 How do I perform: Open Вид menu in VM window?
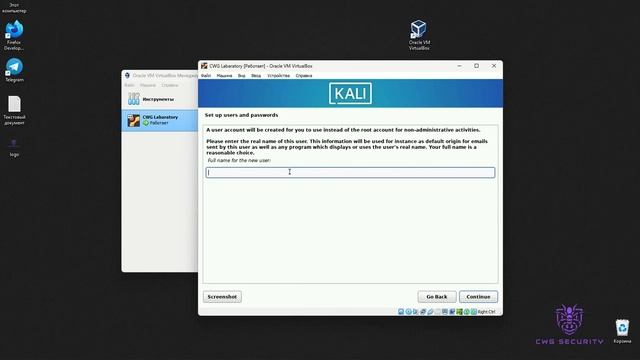[x=242, y=76]
